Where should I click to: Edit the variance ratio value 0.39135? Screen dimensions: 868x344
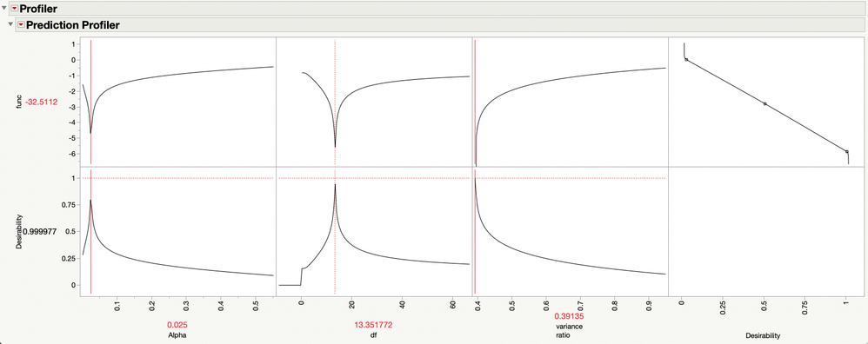point(569,317)
